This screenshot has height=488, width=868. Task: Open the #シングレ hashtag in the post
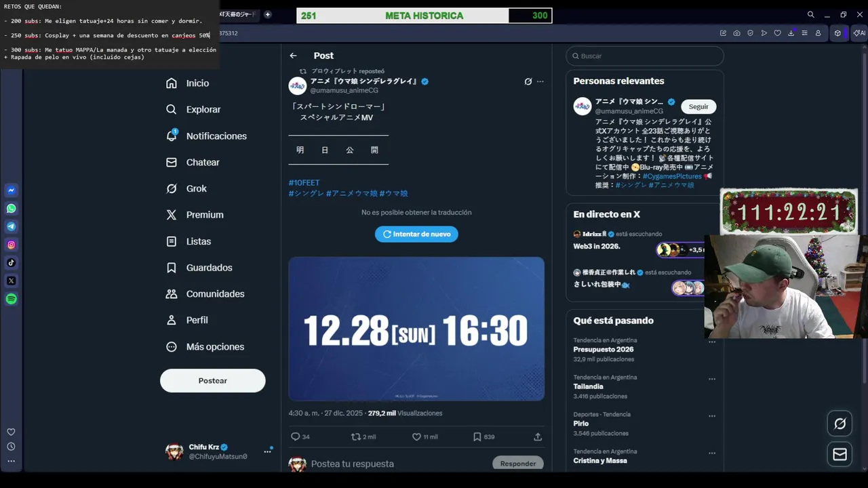[306, 194]
